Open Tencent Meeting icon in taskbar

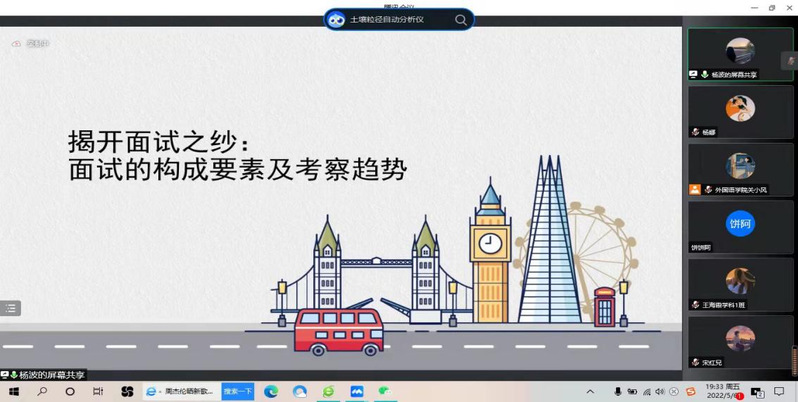pos(356,392)
